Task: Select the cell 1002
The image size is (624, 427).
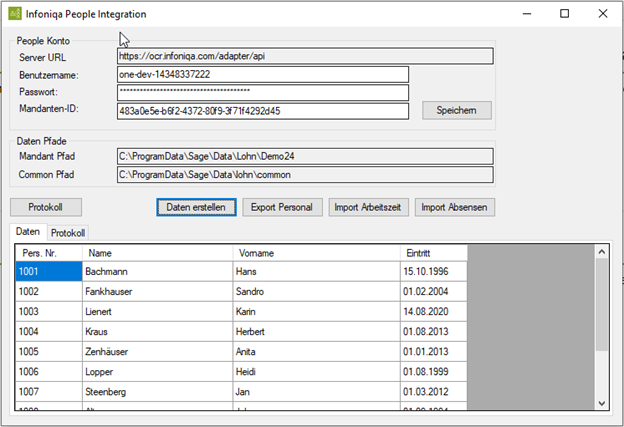Action: coord(49,291)
